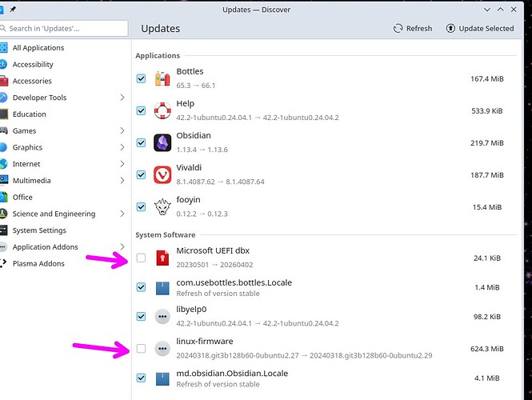This screenshot has width=532, height=400.
Task: Click the com.usebottles.bottles.Locale package icon
Action: tap(162, 288)
